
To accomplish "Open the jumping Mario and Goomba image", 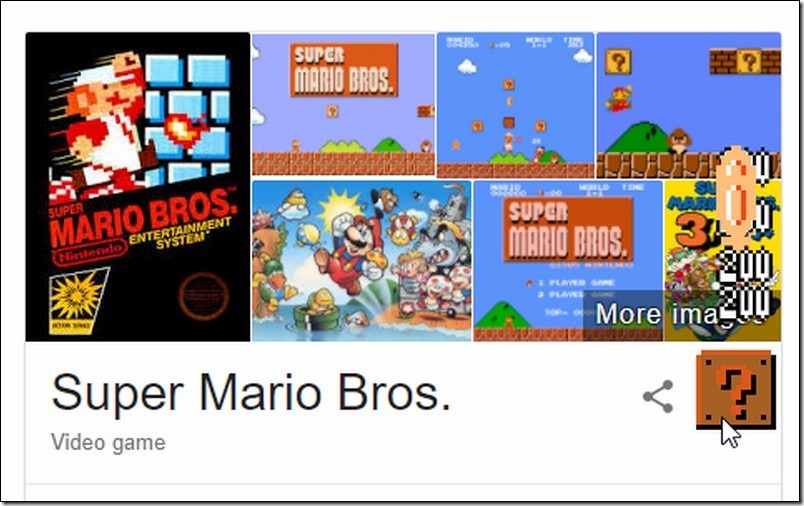I will click(x=689, y=105).
